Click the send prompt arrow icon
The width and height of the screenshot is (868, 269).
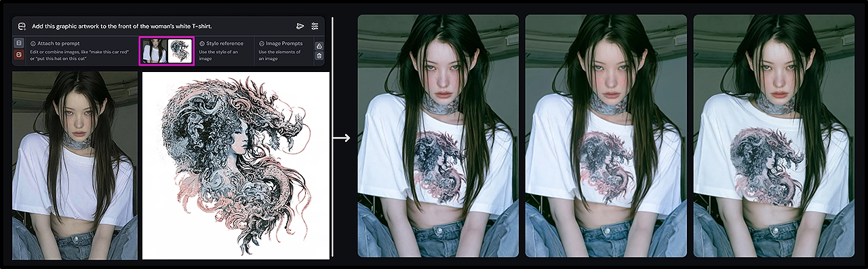tap(300, 26)
